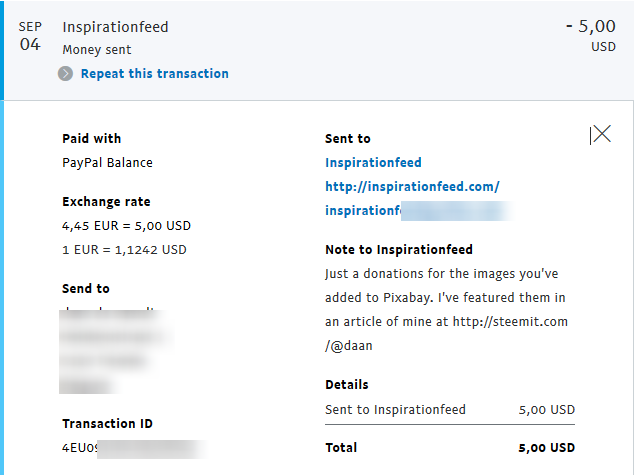Open the http://inspirationfeed.com/ website link
Image resolution: width=634 pixels, height=475 pixels.
[x=412, y=186]
